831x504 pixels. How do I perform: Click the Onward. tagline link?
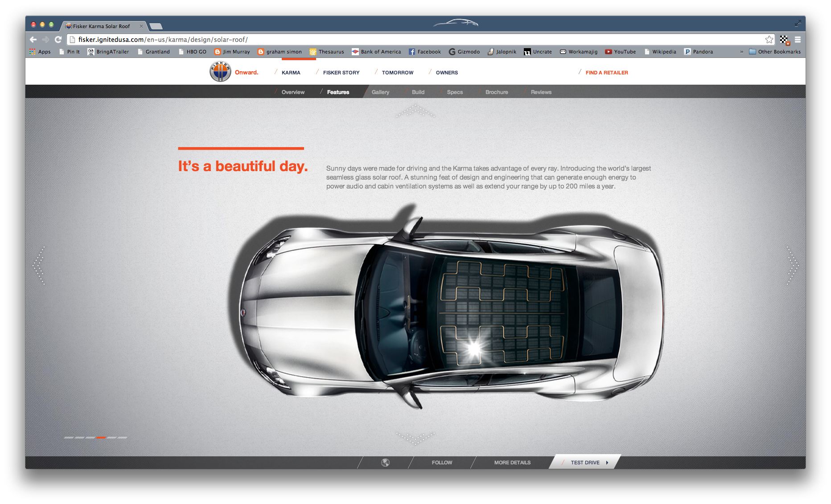tap(247, 73)
